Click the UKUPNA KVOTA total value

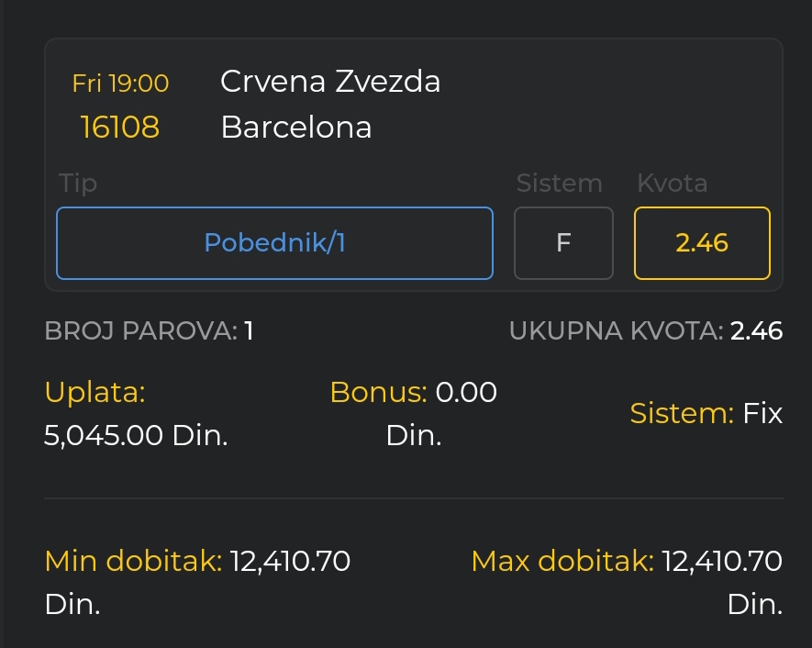tap(756, 331)
